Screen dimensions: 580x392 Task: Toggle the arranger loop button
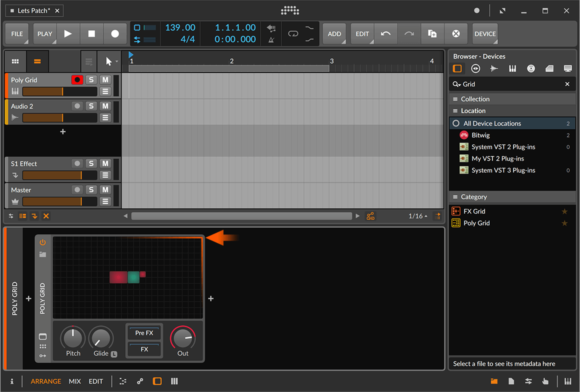[x=293, y=34]
